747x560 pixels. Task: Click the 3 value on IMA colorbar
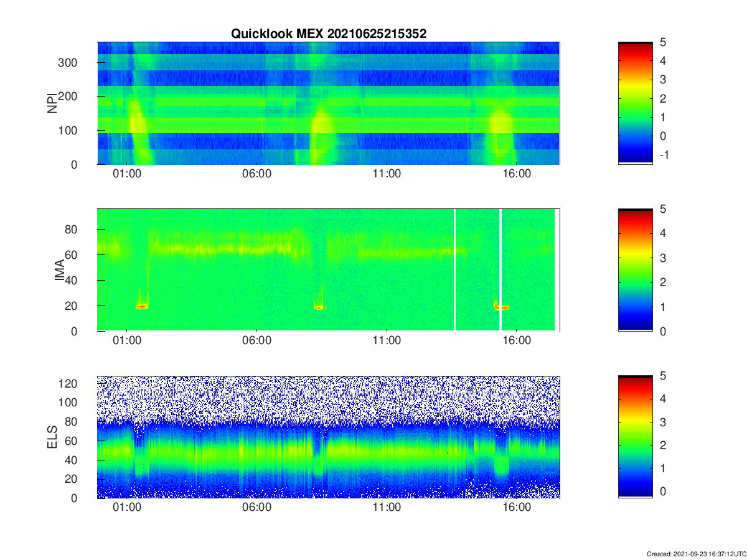(x=663, y=258)
